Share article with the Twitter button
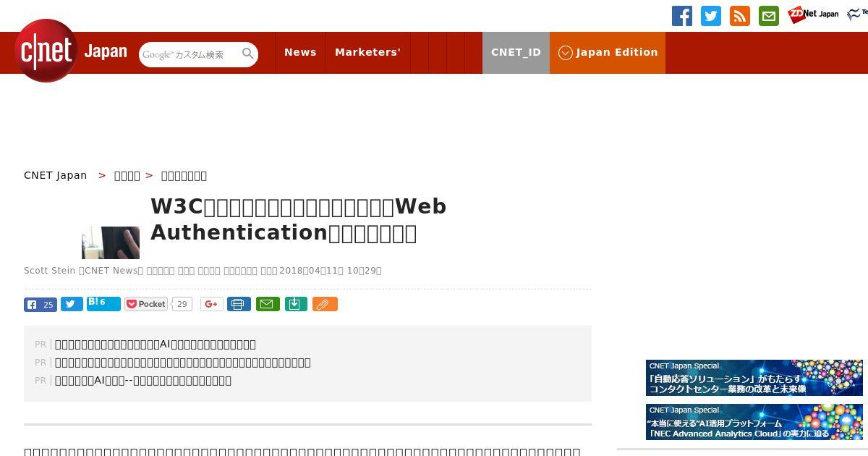868x456 pixels. tap(72, 305)
